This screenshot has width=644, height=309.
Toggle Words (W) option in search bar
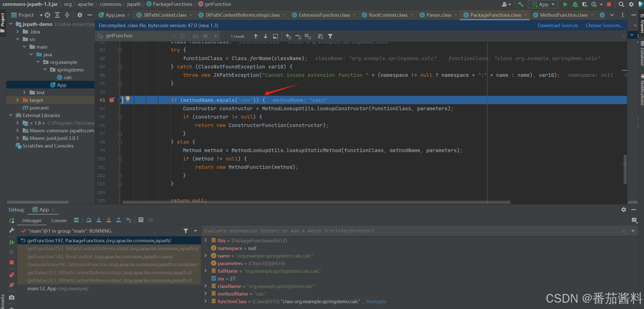(205, 36)
